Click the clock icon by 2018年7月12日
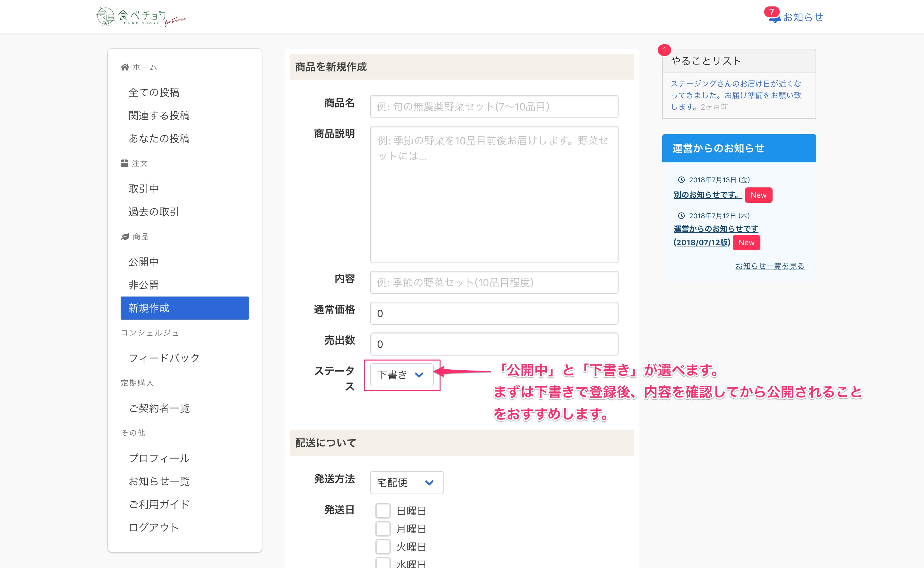Image resolution: width=924 pixels, height=568 pixels. point(681,216)
